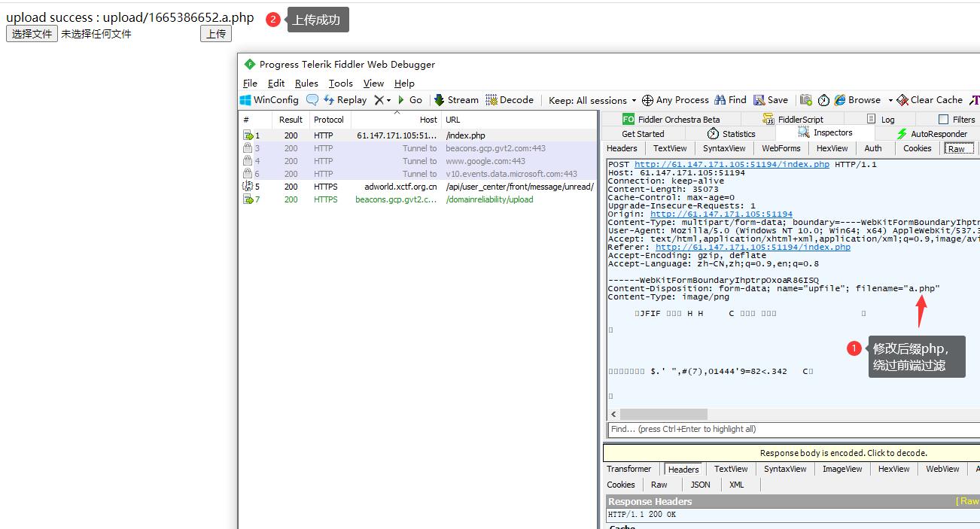Switch to the Log tab
The width and height of the screenshot is (980, 529).
coord(881,119)
